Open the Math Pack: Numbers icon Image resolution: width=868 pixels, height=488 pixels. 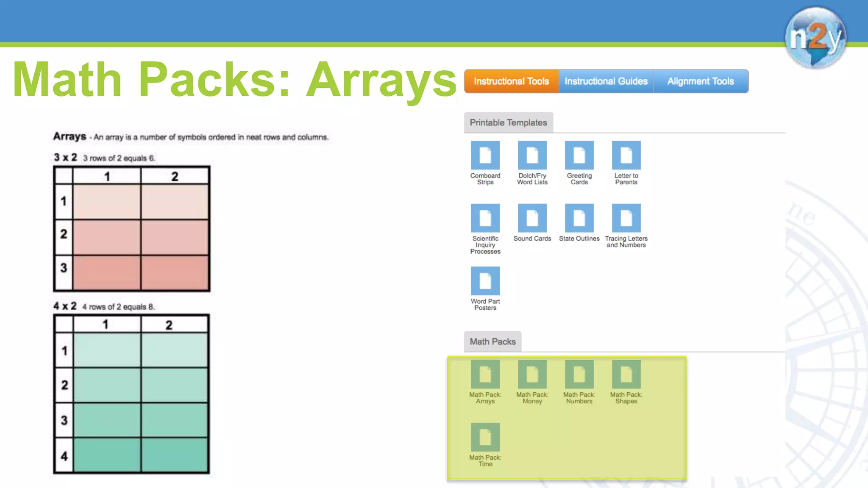pyautogui.click(x=579, y=374)
